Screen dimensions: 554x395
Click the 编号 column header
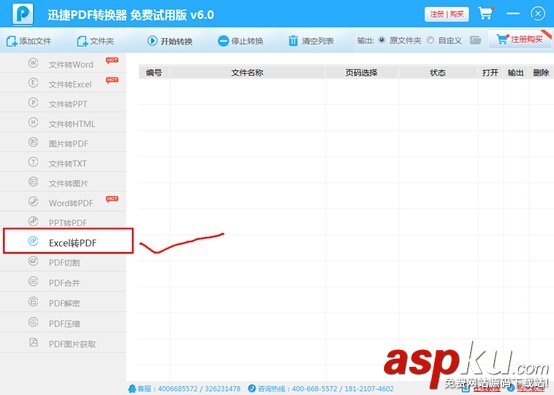point(154,72)
